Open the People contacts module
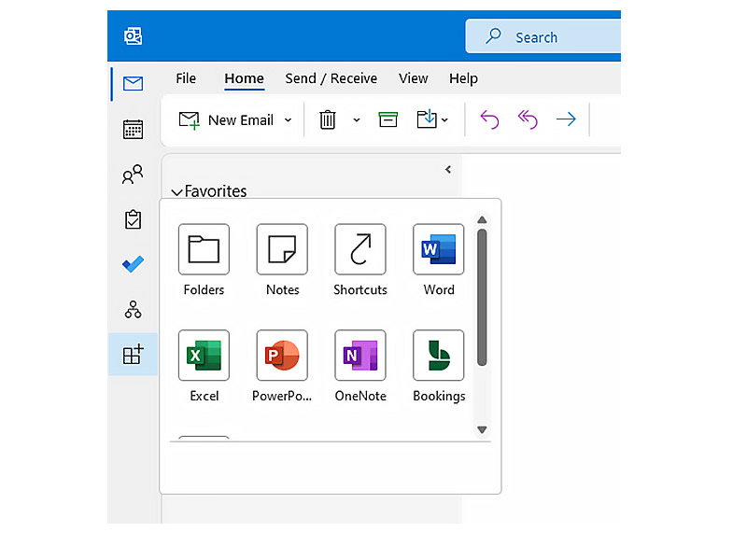Viewport: 747px width, 560px height. click(x=133, y=175)
